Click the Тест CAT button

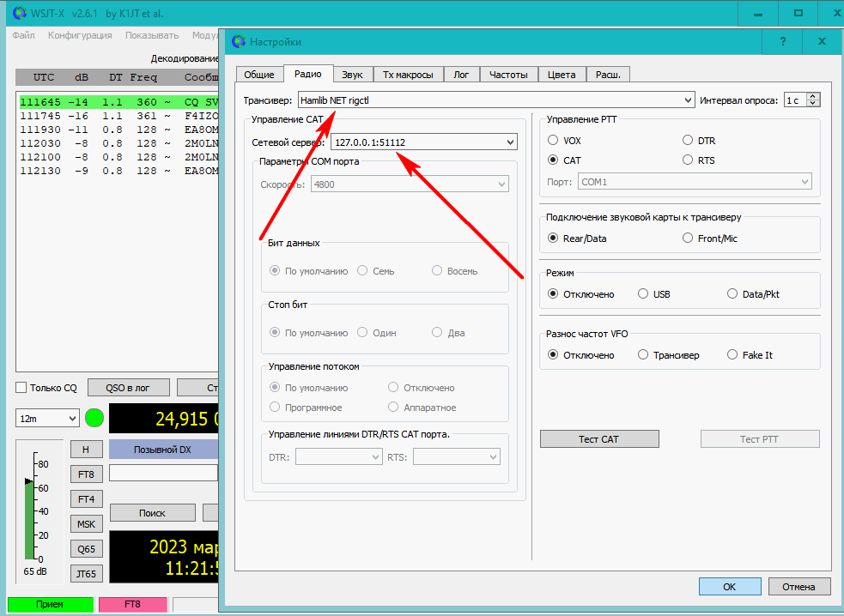tap(598, 439)
